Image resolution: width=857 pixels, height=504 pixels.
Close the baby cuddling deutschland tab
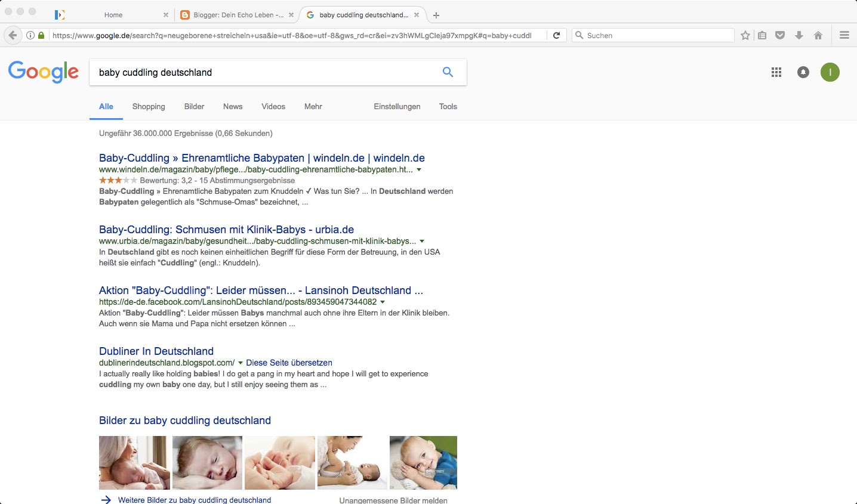pyautogui.click(x=417, y=15)
